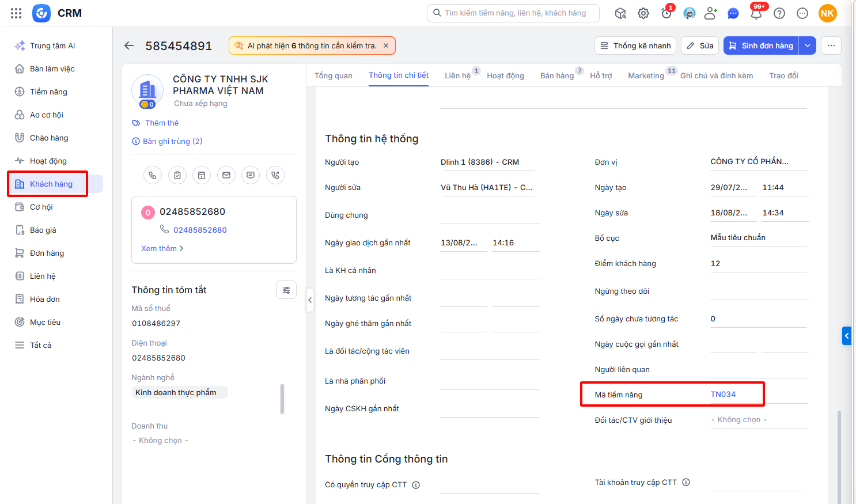Open Hóa đơn in sidebar

tap(56, 299)
